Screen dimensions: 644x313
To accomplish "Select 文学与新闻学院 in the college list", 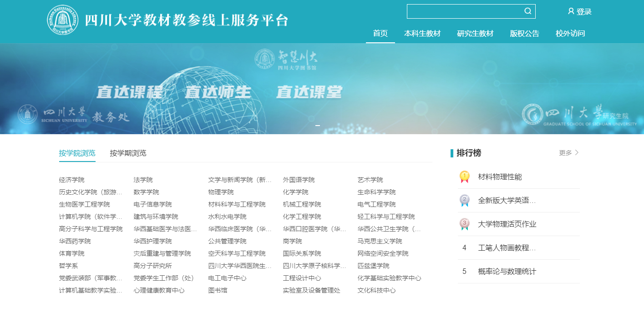I will pos(240,180).
